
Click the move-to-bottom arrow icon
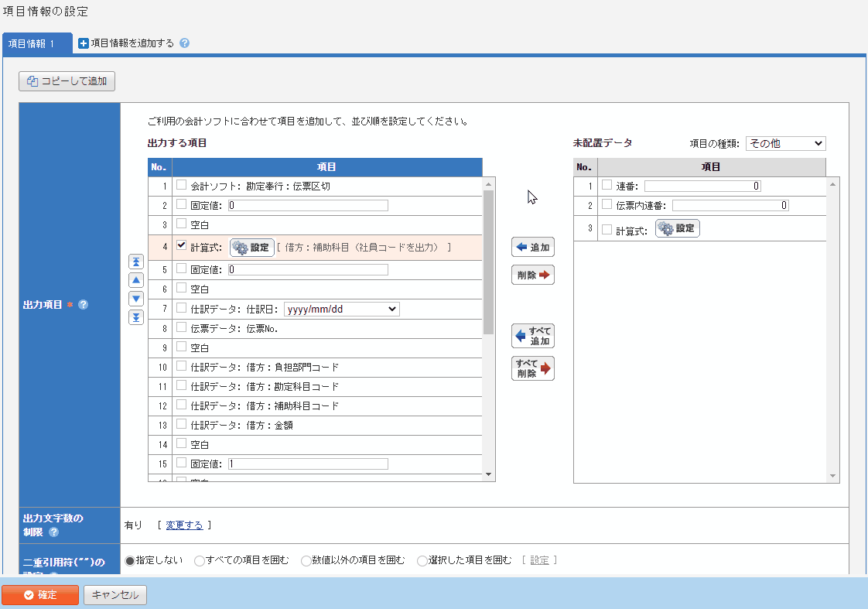click(136, 317)
